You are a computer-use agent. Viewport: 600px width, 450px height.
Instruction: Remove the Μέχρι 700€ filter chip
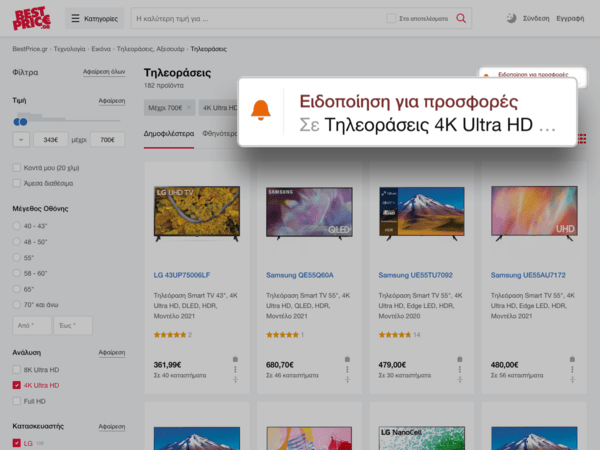click(x=166, y=107)
